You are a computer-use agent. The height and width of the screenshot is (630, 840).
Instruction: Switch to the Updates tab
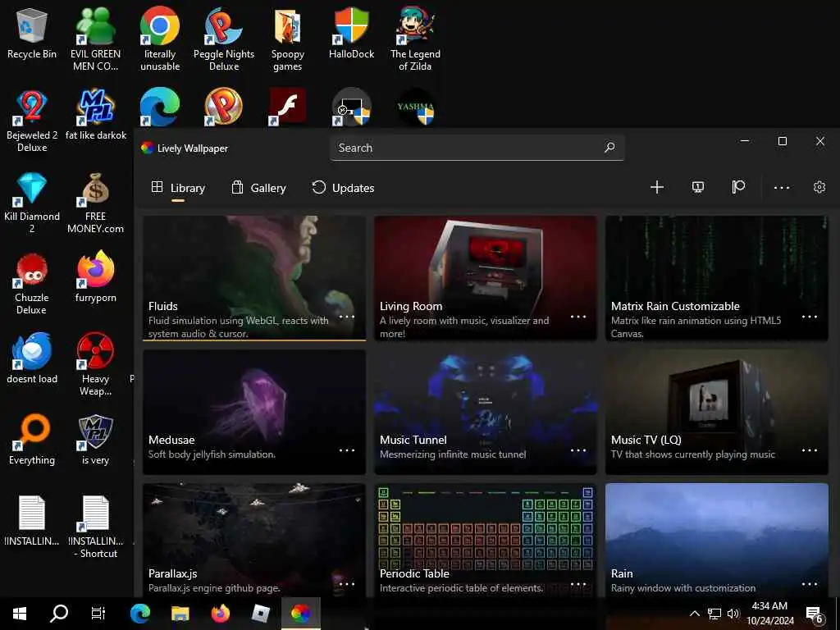[343, 188]
